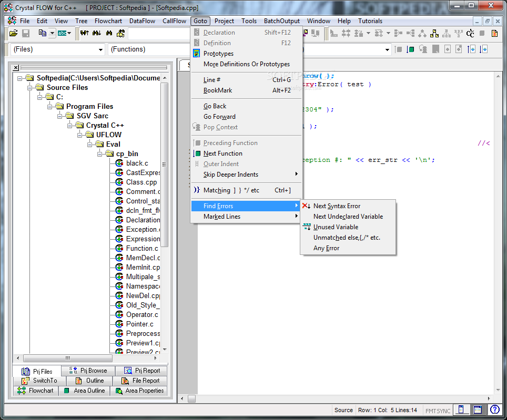This screenshot has width=507, height=420.
Task: Choose Line # menu entry
Action: (x=246, y=80)
